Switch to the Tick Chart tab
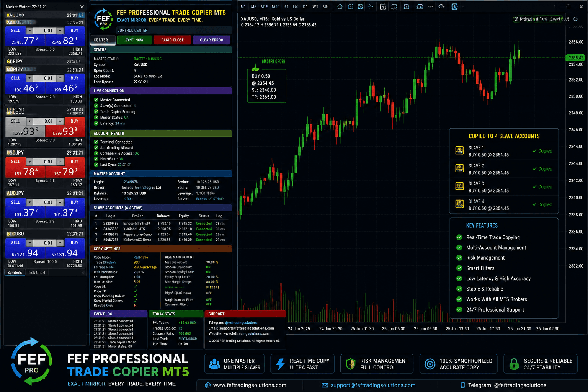 click(x=37, y=273)
